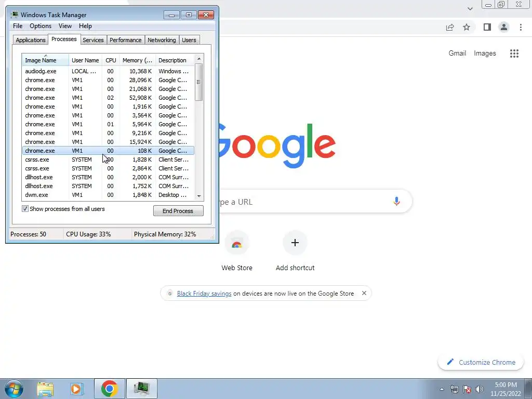Select dllhost.exe row using 1,752 K
The image size is (532, 399).
pyautogui.click(x=108, y=186)
